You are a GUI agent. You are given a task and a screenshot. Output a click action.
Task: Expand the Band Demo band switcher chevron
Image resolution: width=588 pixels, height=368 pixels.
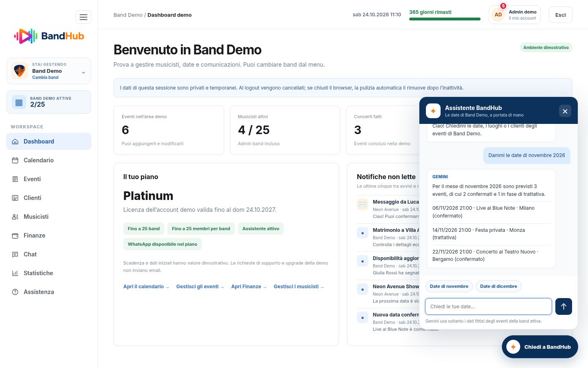click(x=83, y=73)
